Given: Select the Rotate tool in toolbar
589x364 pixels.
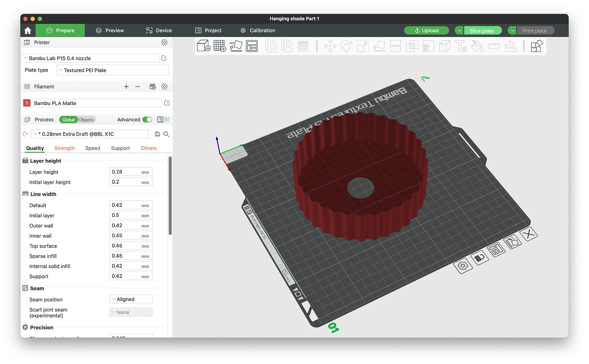Looking at the screenshot, I should [x=346, y=46].
